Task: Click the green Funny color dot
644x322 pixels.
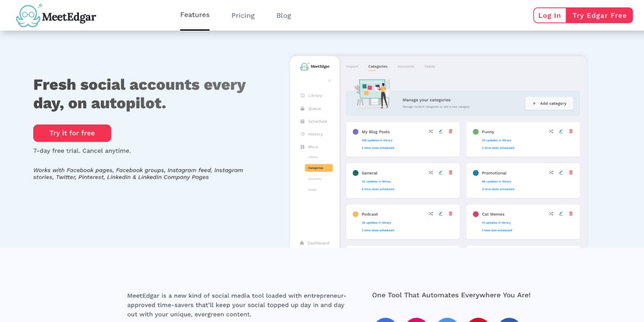Action: pyautogui.click(x=475, y=131)
